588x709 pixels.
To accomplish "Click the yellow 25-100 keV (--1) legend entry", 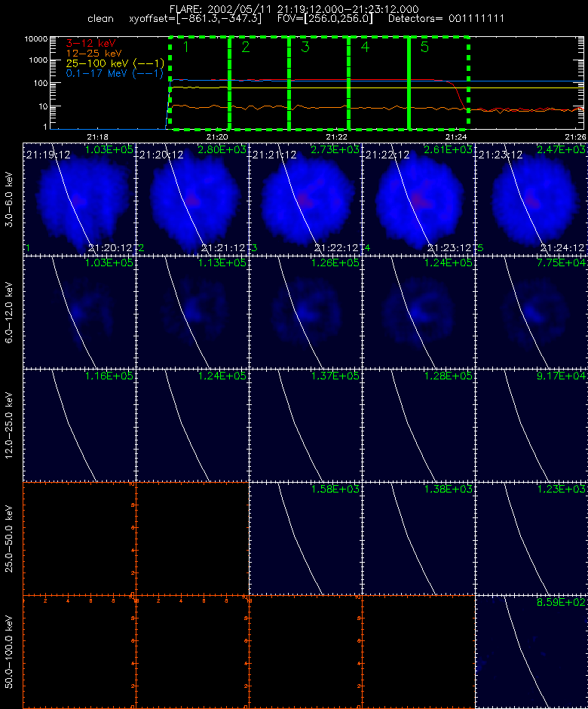I will click(115, 63).
